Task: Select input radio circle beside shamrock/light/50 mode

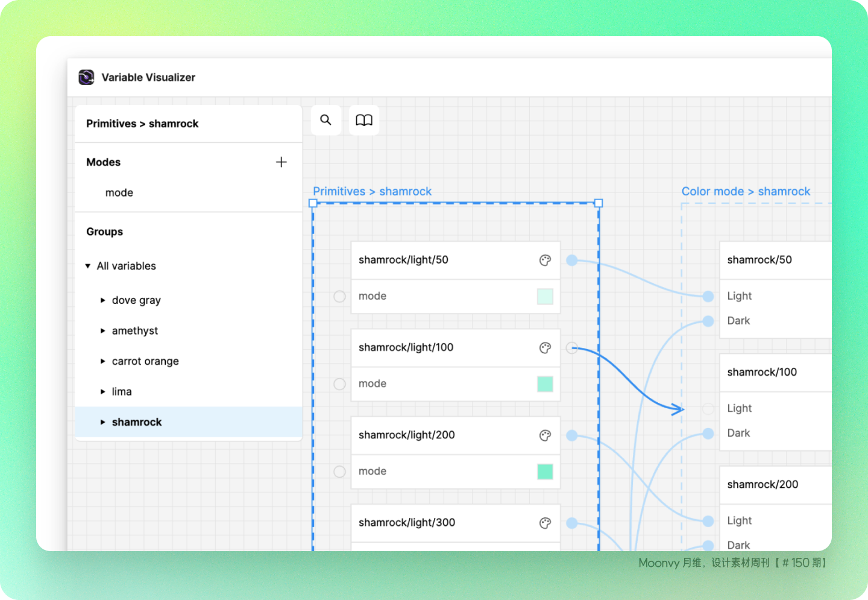Action: 339,297
